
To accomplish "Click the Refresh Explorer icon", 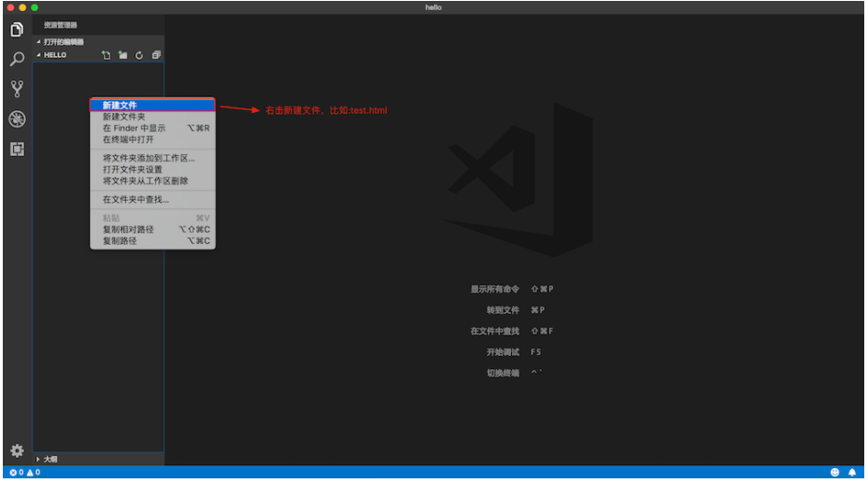I will pos(139,55).
